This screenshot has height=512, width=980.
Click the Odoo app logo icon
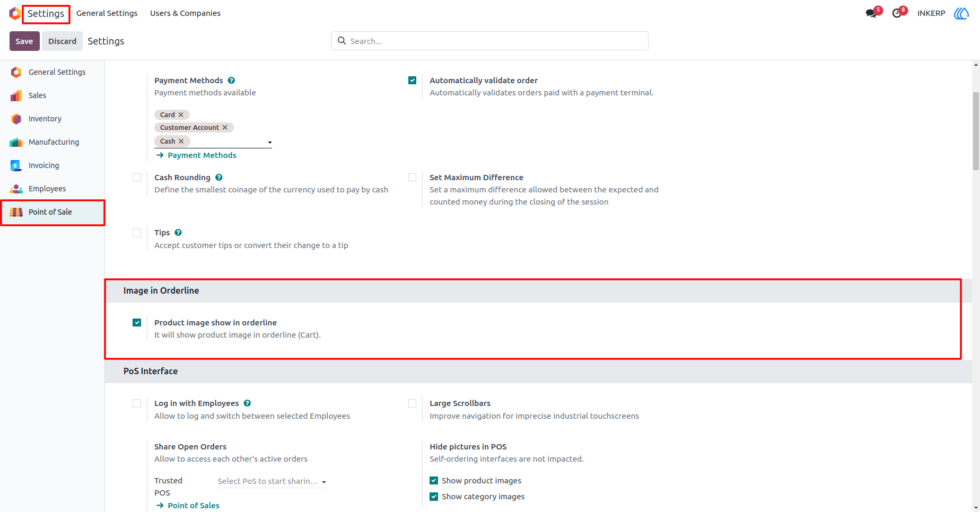[15, 13]
